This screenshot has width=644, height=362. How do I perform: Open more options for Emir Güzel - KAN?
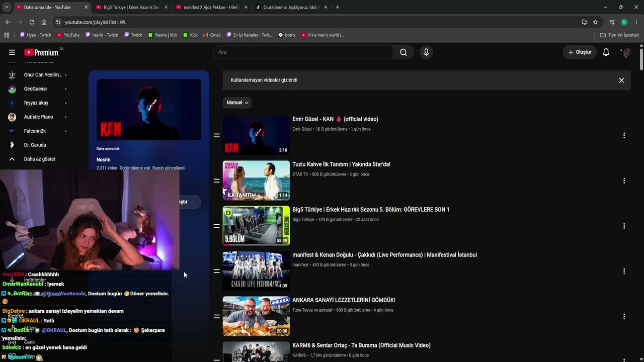pyautogui.click(x=624, y=135)
